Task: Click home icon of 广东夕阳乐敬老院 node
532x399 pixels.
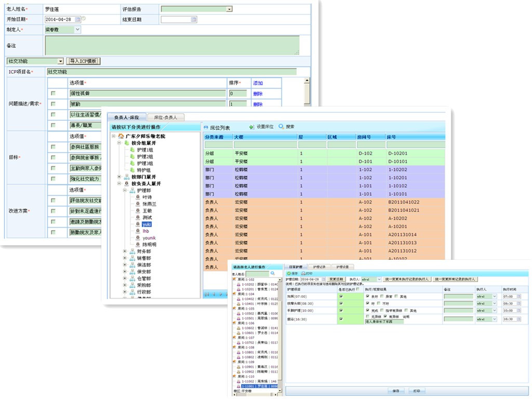Action: (x=121, y=136)
